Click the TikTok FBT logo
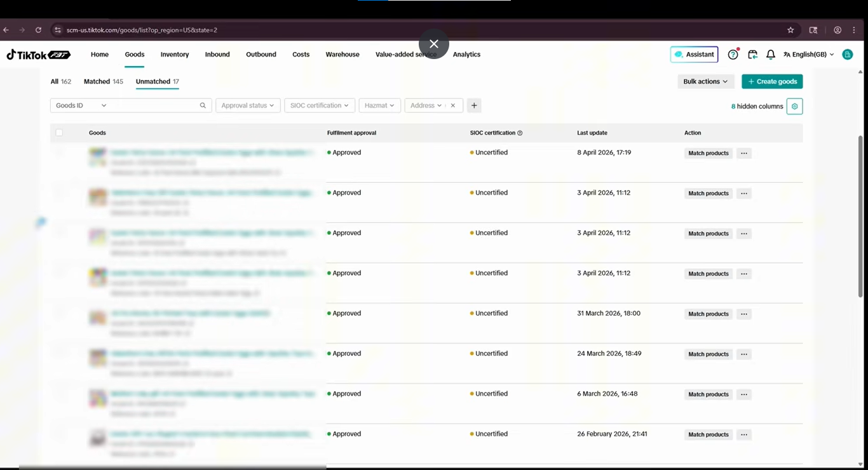This screenshot has width=868, height=470. 39,55
